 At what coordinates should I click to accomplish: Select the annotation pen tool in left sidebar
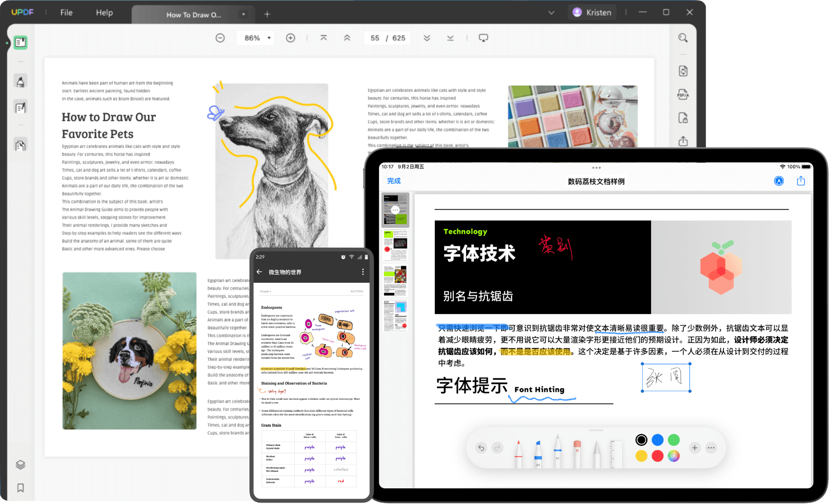(20, 80)
